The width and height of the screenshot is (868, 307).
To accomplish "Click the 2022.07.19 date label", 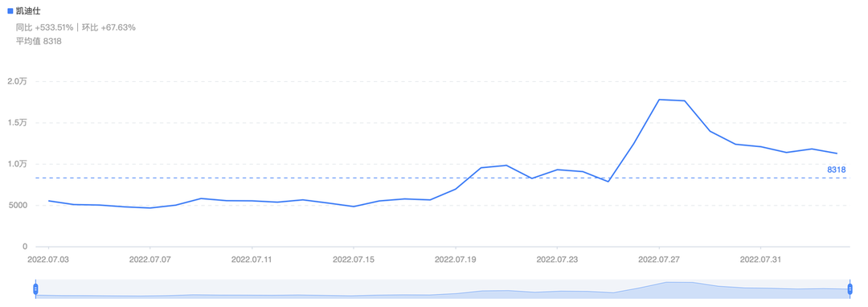I will 455,258.
